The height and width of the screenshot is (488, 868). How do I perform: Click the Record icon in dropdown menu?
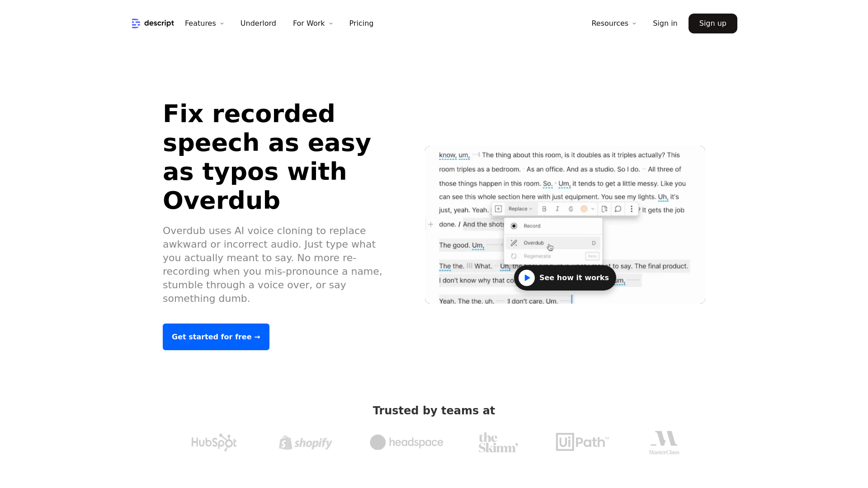click(x=514, y=225)
